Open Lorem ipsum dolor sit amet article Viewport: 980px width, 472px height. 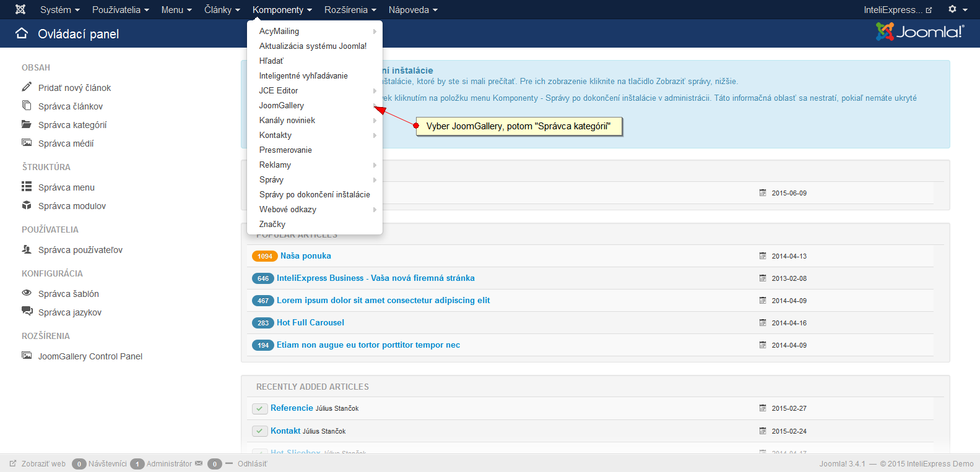point(383,300)
